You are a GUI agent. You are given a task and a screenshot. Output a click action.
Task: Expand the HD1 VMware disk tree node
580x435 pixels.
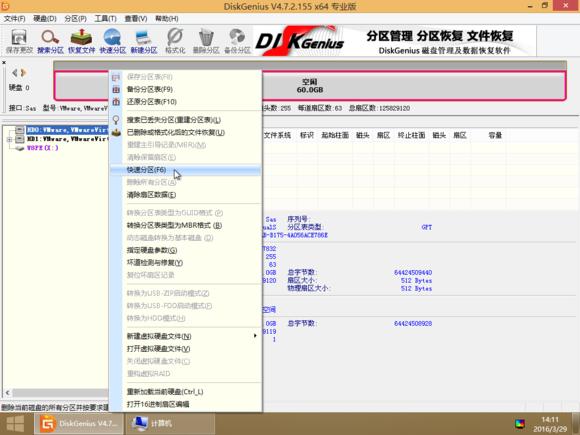pyautogui.click(x=9, y=139)
